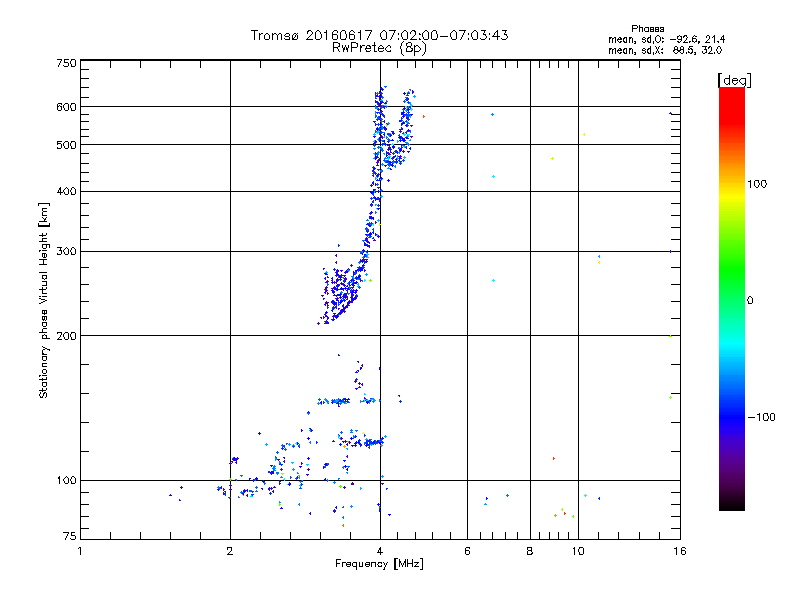Click the y-axis '100' tick label

66,481
